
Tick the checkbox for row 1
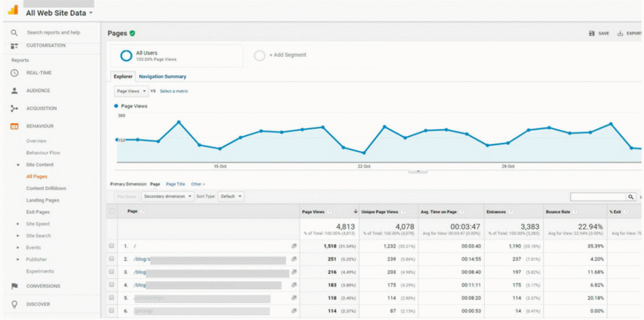pos(112,247)
